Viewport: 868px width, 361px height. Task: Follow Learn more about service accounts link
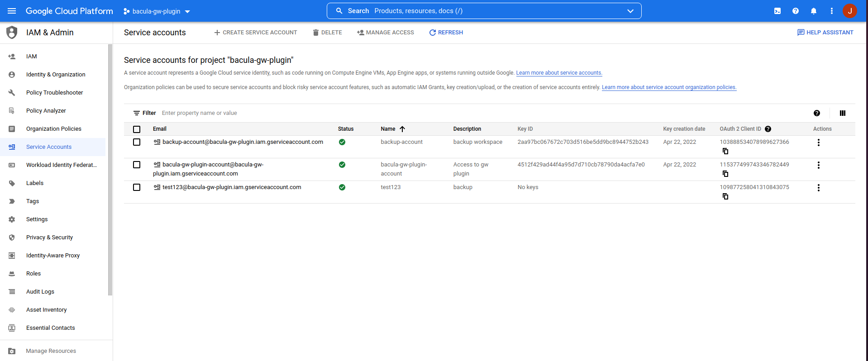tap(559, 73)
